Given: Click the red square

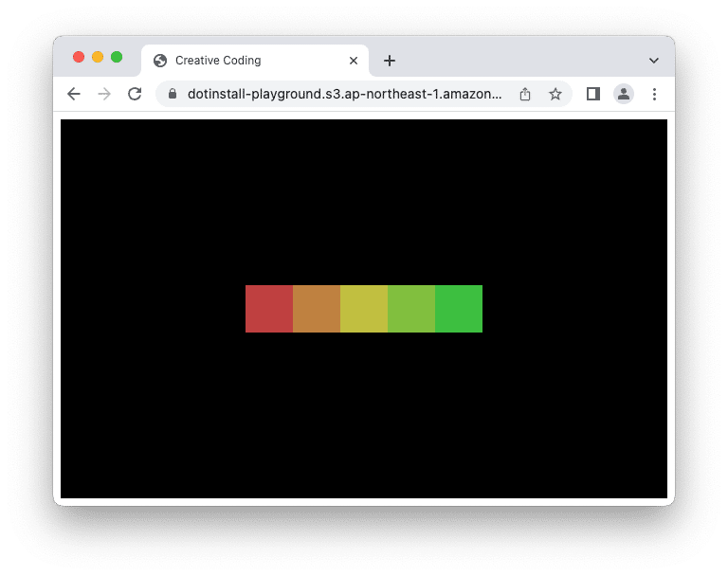Looking at the screenshot, I should (x=269, y=309).
